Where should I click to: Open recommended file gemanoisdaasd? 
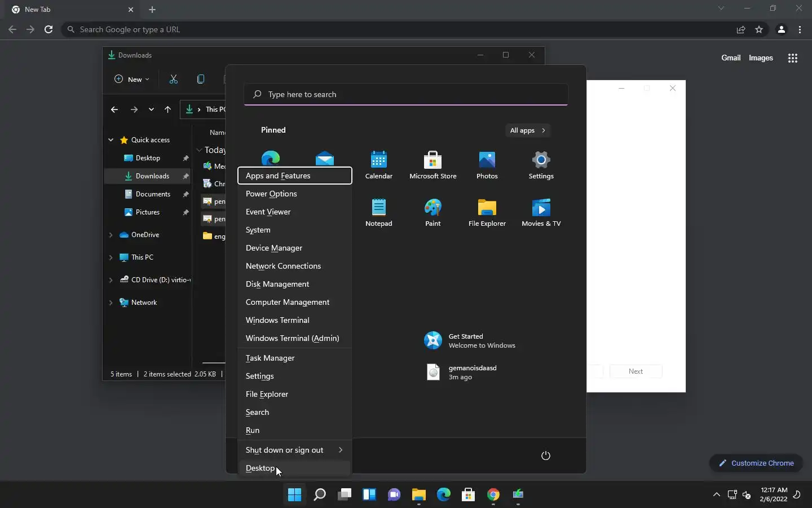[461, 372]
